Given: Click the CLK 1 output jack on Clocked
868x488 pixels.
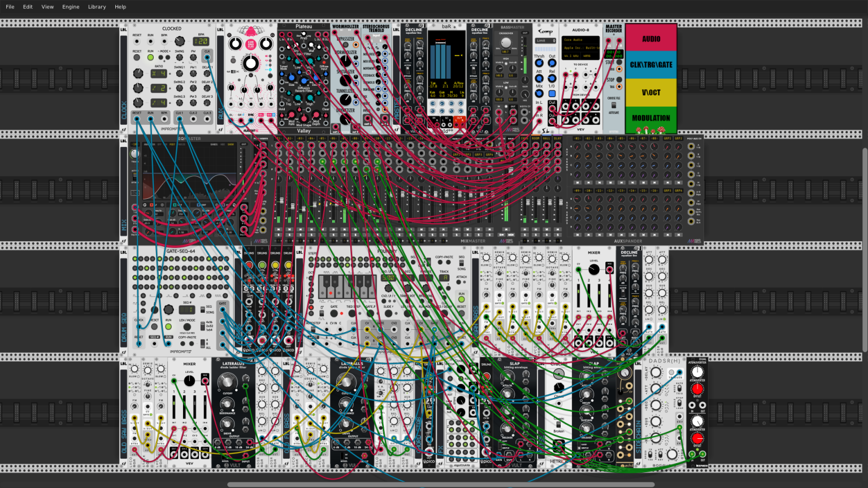Looking at the screenshot, I should [x=180, y=119].
